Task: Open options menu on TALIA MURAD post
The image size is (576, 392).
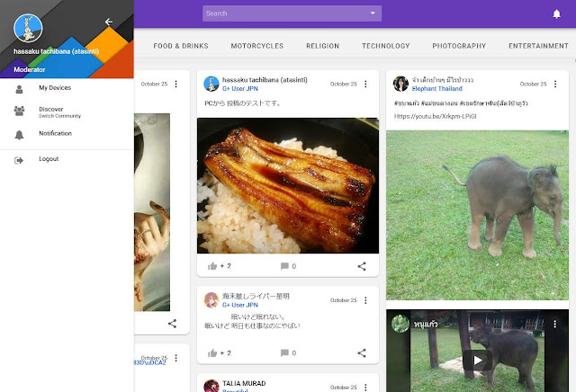Action: (x=365, y=388)
